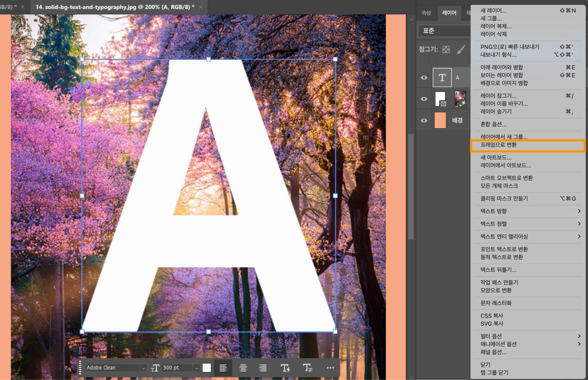This screenshot has height=380, width=588.
Task: Expand the 텍스트 앤티 앨리어싱 submenu
Action: [x=528, y=237]
